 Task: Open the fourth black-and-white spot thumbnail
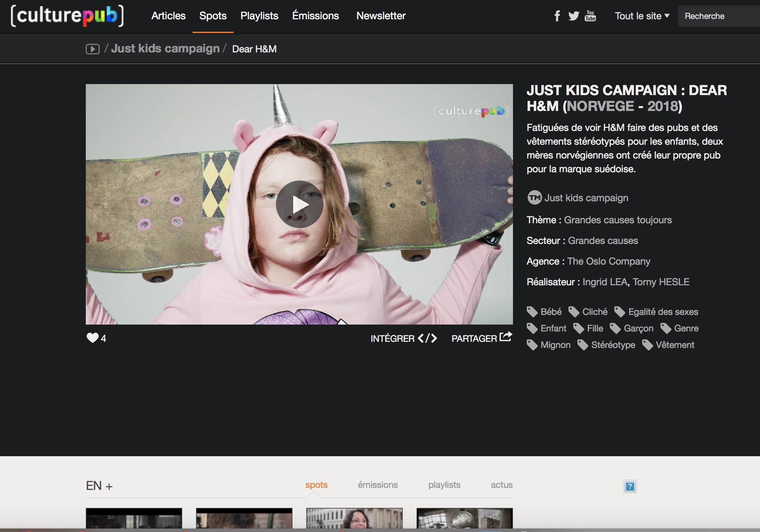[x=465, y=518]
